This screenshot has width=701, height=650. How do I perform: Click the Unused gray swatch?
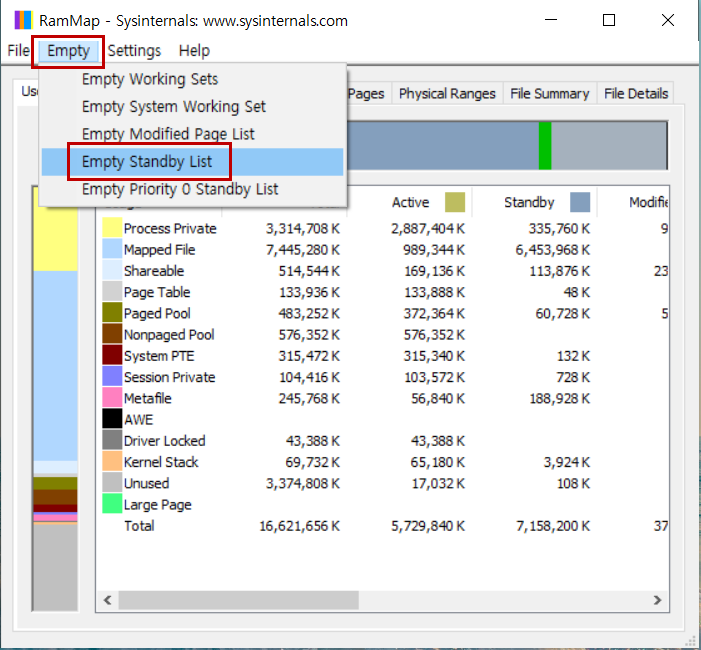[112, 483]
